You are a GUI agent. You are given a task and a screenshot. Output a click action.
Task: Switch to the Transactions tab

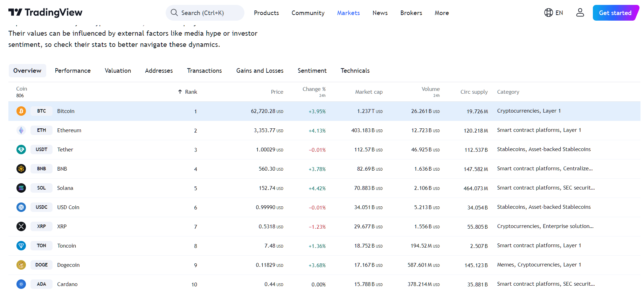(205, 71)
